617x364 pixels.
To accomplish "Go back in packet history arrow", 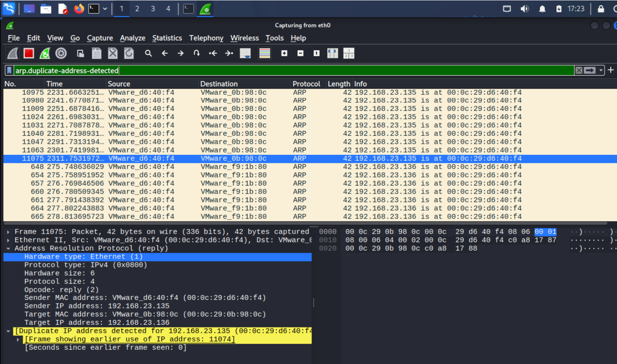I will [164, 53].
